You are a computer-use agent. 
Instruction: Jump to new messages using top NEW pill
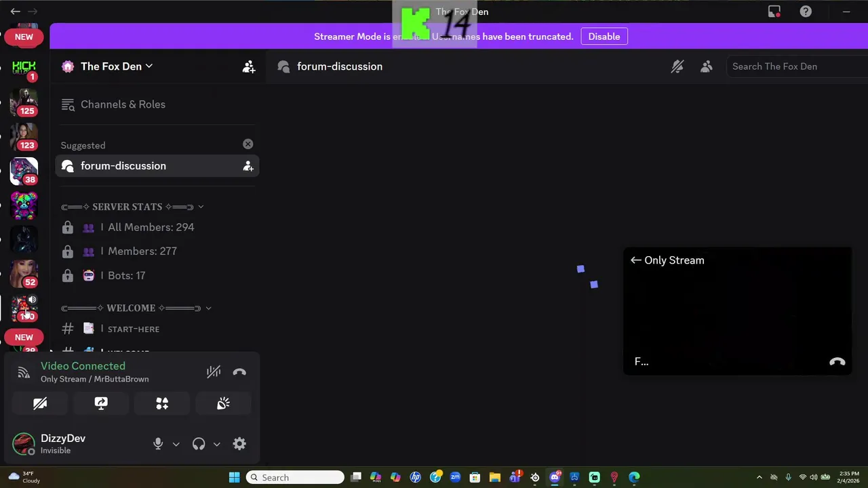24,37
